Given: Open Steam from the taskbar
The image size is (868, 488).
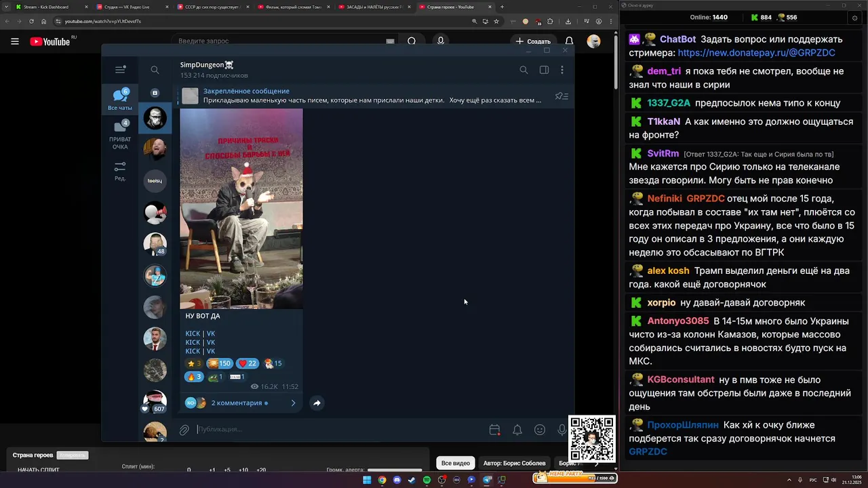Looking at the screenshot, I should pyautogui.click(x=412, y=480).
